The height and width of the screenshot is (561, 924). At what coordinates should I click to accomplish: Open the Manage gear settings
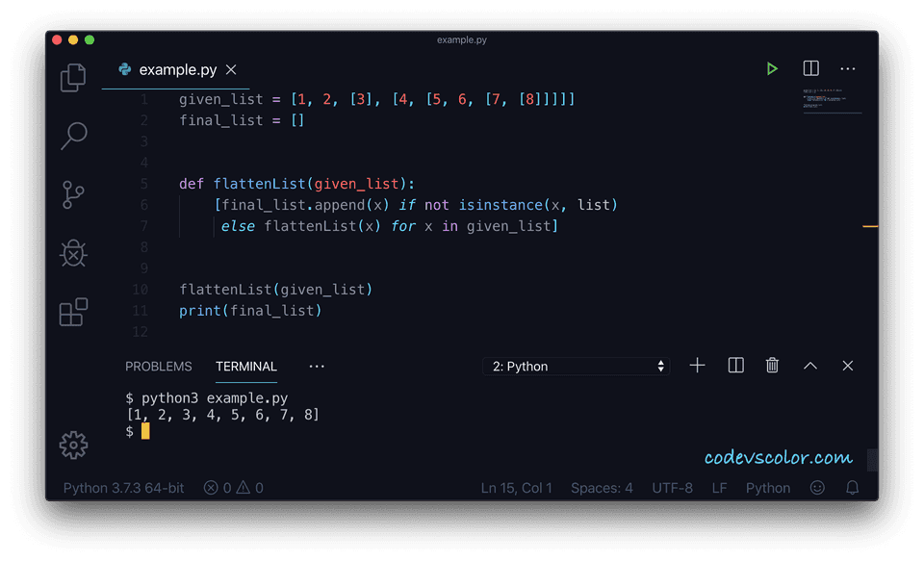coord(73,444)
